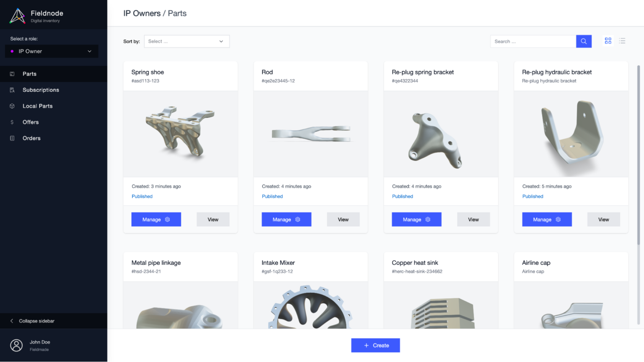Image resolution: width=644 pixels, height=362 pixels.
Task: Switch to grid view layout
Action: tap(608, 41)
